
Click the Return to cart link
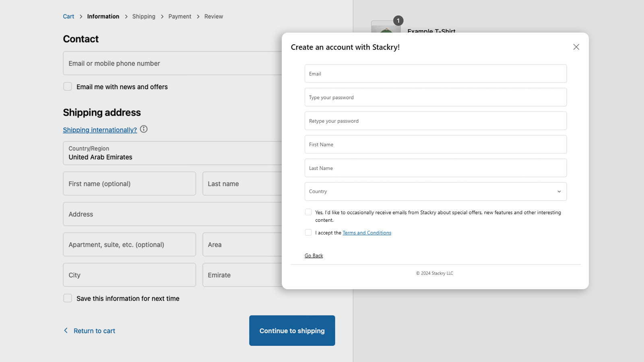[94, 331]
